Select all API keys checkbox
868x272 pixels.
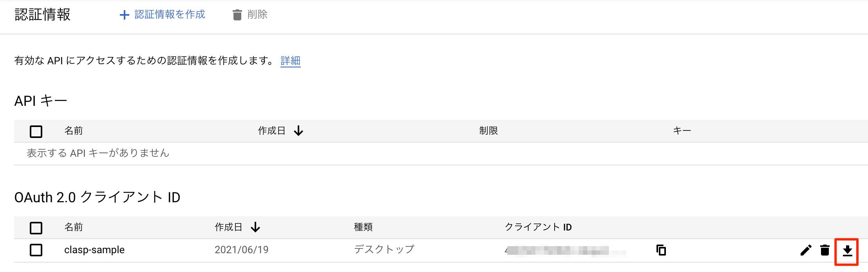coord(36,131)
